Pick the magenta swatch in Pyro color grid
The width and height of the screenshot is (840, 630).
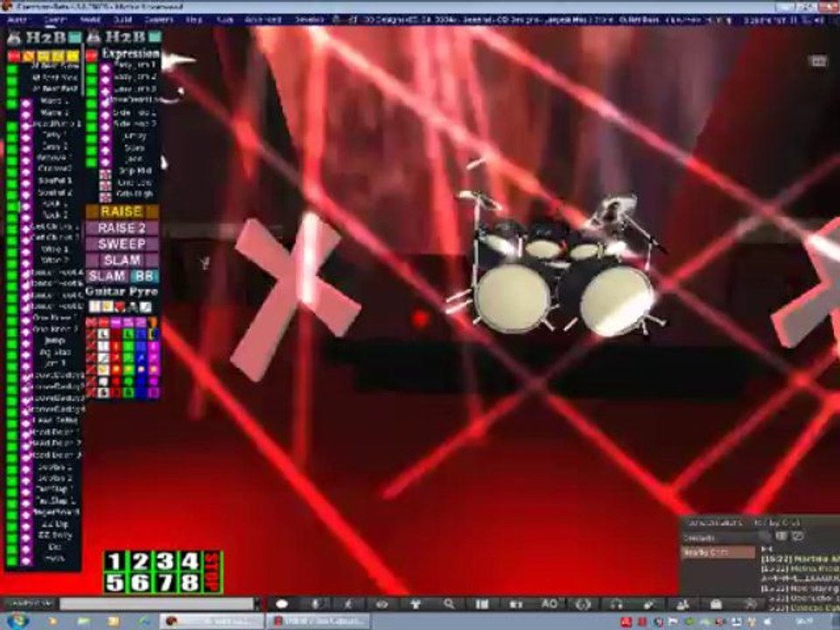[153, 346]
